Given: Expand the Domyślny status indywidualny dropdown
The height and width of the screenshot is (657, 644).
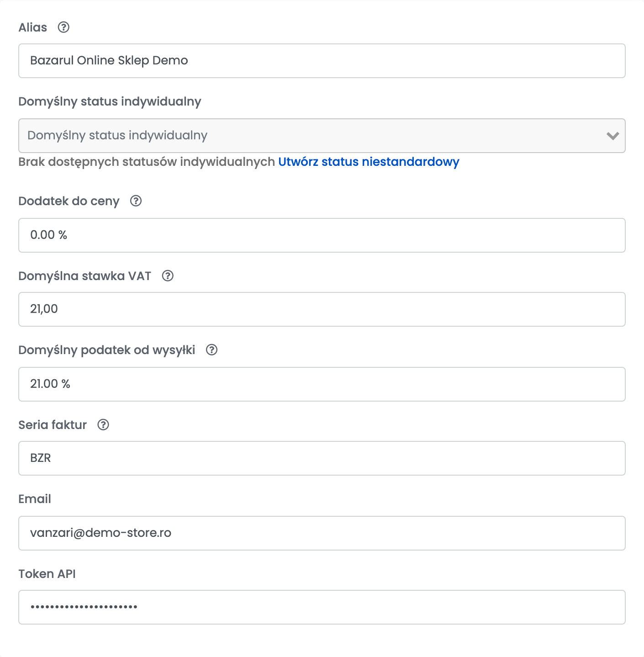Looking at the screenshot, I should 322,136.
